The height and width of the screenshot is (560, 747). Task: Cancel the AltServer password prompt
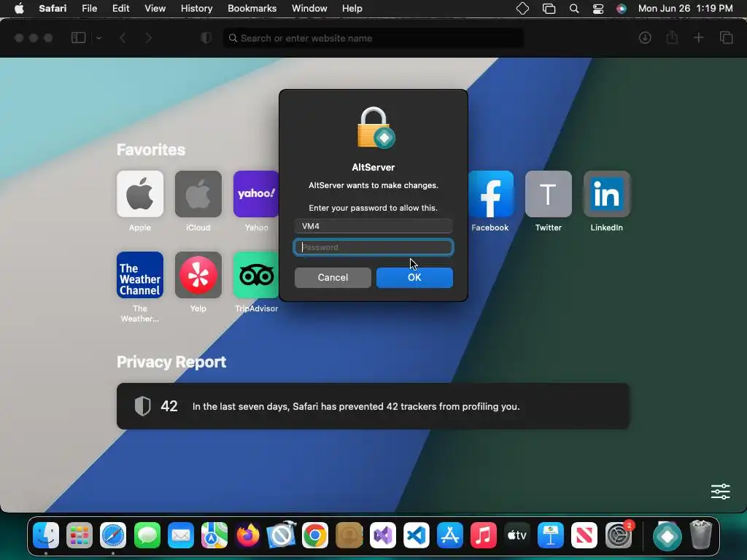333,278
